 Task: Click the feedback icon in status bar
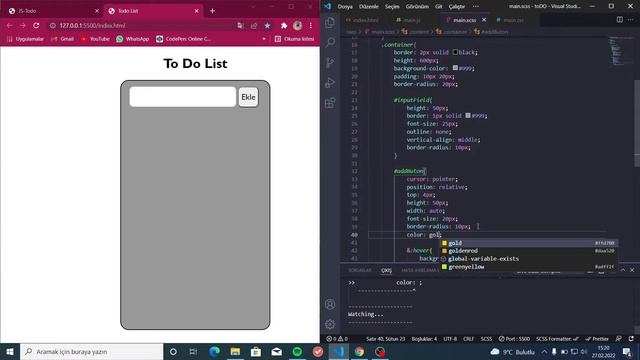coord(619,339)
